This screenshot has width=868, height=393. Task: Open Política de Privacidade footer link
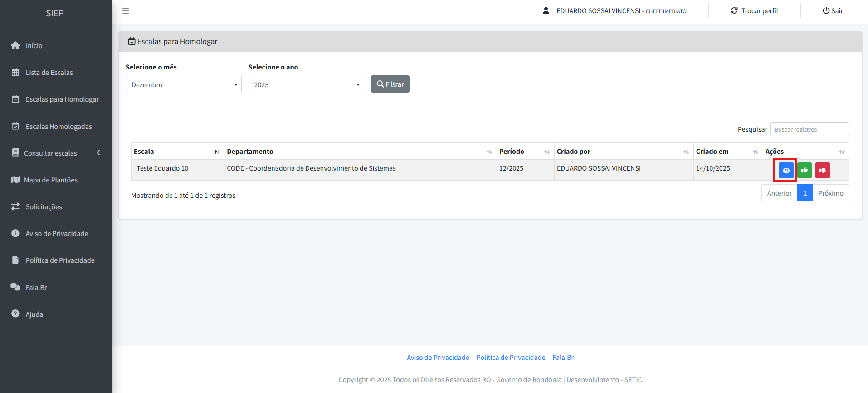point(511,358)
